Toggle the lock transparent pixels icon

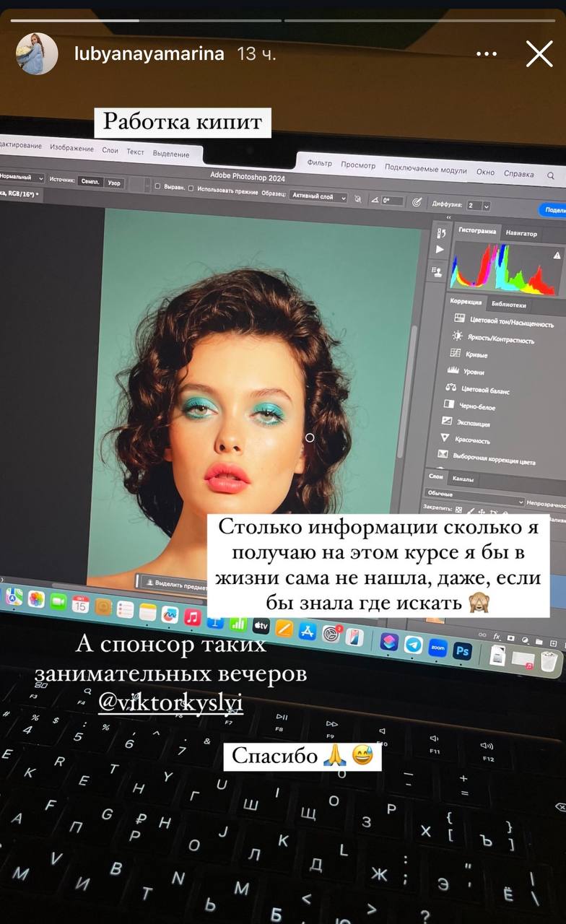(x=458, y=510)
